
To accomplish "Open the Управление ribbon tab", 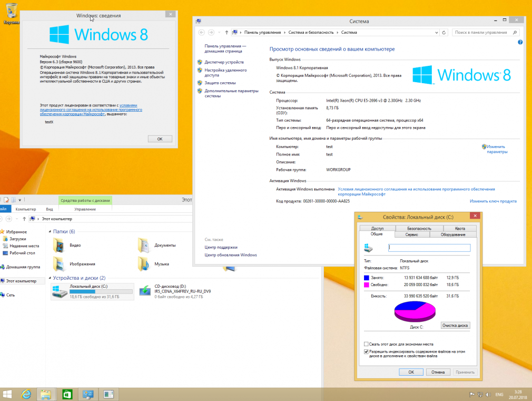I will click(85, 209).
